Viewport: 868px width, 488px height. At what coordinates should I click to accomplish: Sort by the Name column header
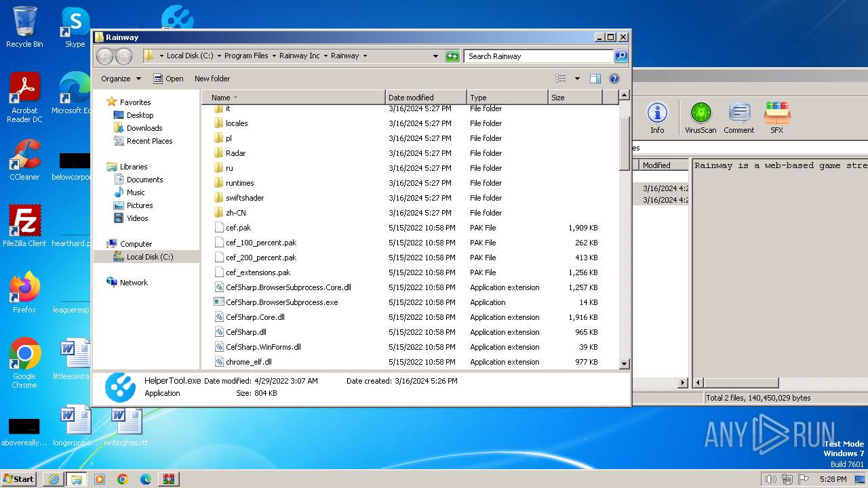pos(293,98)
